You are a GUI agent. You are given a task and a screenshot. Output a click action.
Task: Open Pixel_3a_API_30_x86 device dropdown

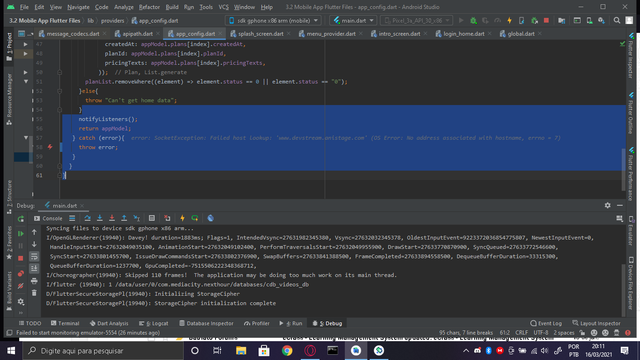pos(416,20)
